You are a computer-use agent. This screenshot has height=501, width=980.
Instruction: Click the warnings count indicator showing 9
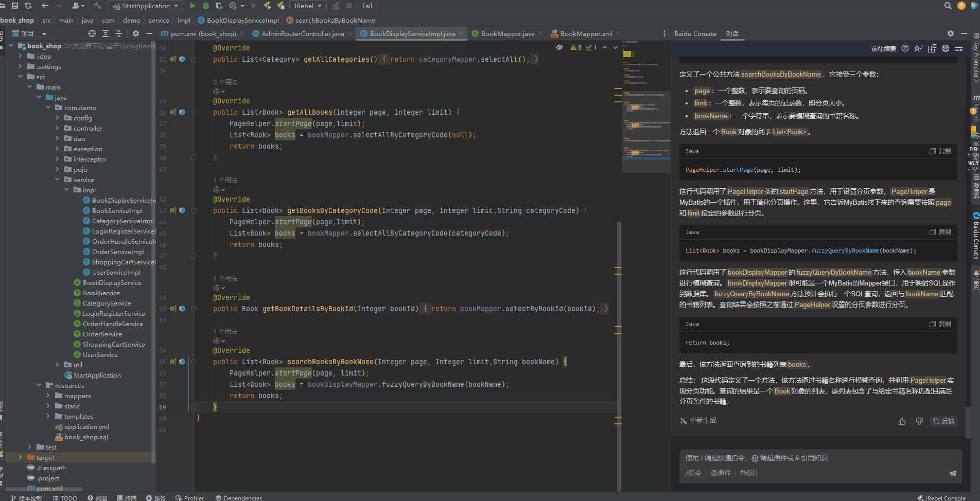click(576, 47)
